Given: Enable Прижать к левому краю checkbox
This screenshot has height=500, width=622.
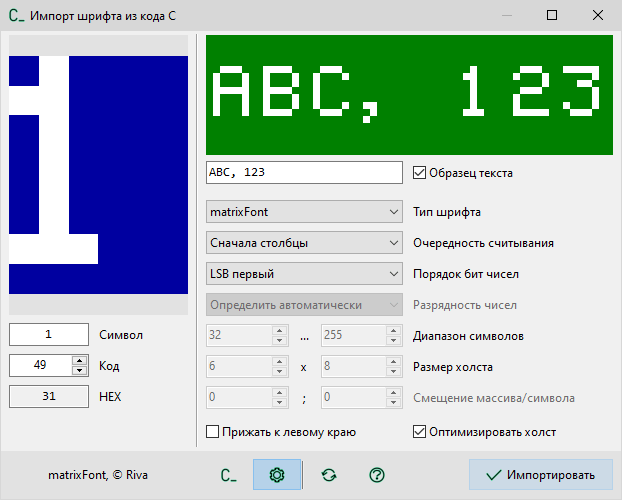Looking at the screenshot, I should click(x=212, y=432).
